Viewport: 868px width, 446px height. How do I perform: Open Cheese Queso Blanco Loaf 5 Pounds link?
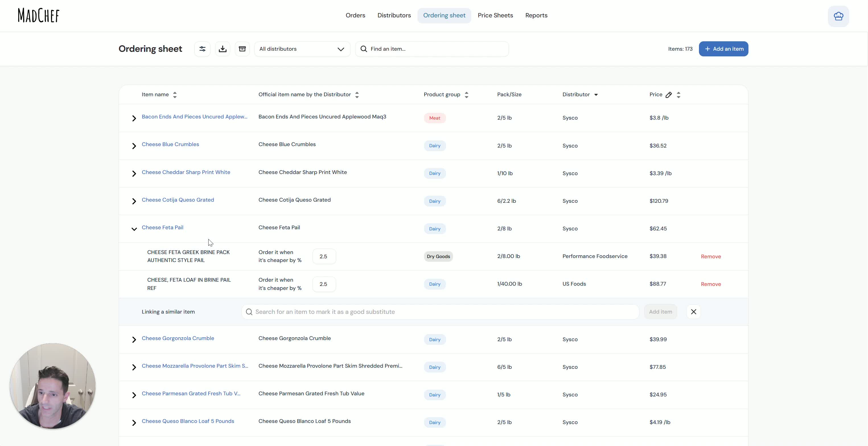[x=188, y=421]
